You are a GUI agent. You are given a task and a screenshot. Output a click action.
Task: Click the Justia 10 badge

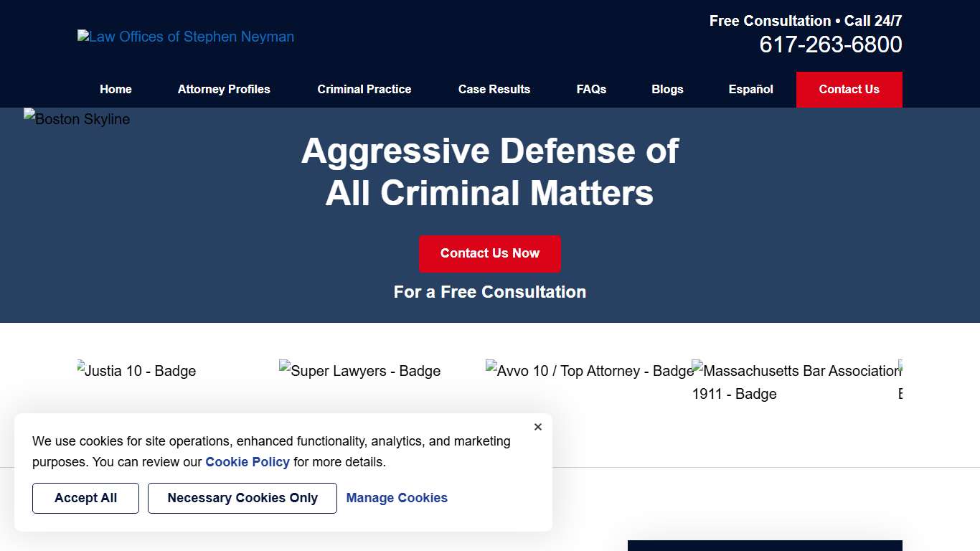point(136,371)
